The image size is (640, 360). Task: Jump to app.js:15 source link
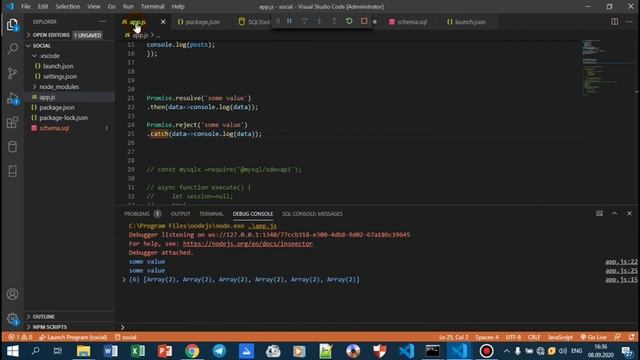(621, 280)
